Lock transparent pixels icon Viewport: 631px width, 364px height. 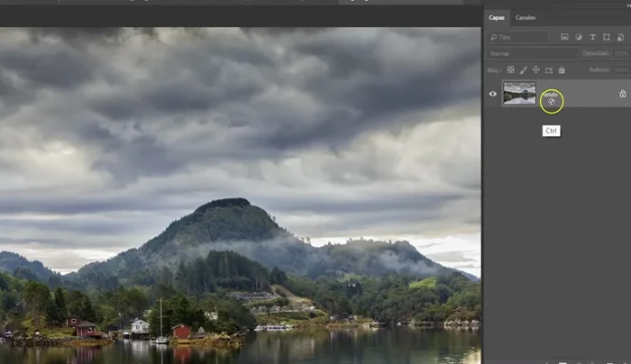510,69
